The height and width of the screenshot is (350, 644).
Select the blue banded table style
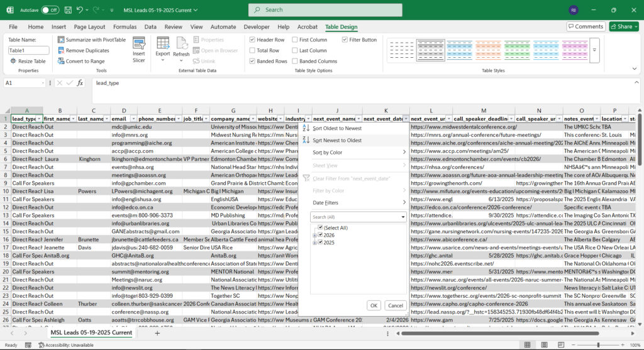coord(459,50)
